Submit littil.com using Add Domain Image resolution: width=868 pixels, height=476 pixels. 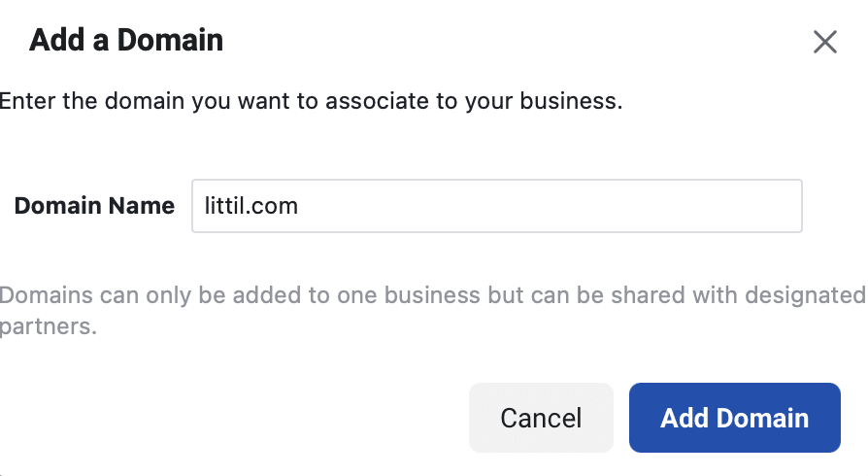pos(735,418)
